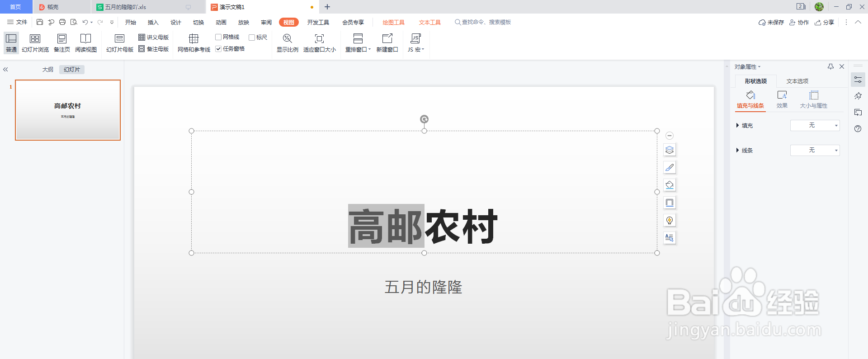868x359 pixels.
Task: Click the Collaborate button (协作)
Action: (x=799, y=22)
